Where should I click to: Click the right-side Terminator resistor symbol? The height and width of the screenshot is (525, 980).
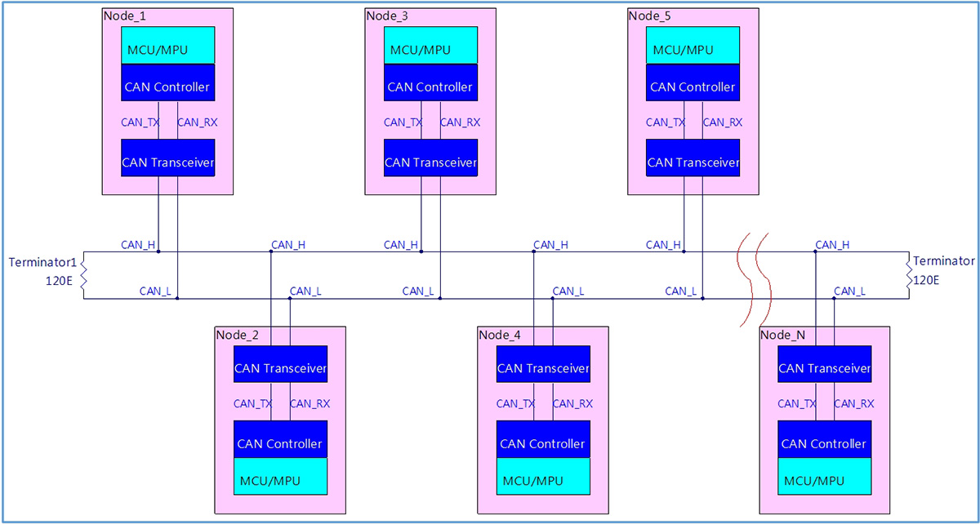[908, 275]
